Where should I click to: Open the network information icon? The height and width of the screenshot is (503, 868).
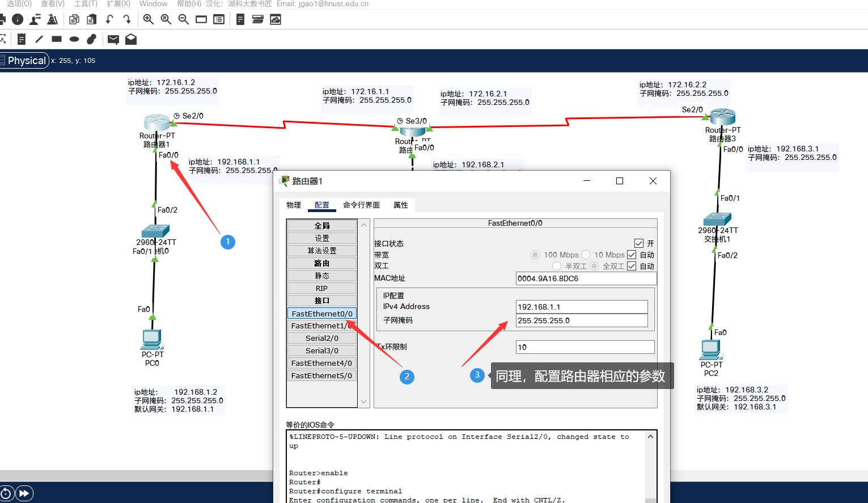(18, 19)
